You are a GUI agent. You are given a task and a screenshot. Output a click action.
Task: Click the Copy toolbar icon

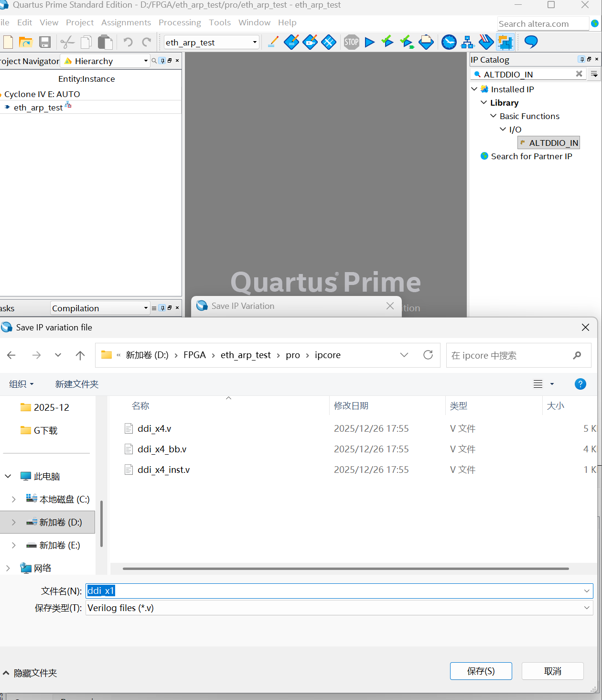pyautogui.click(x=86, y=42)
